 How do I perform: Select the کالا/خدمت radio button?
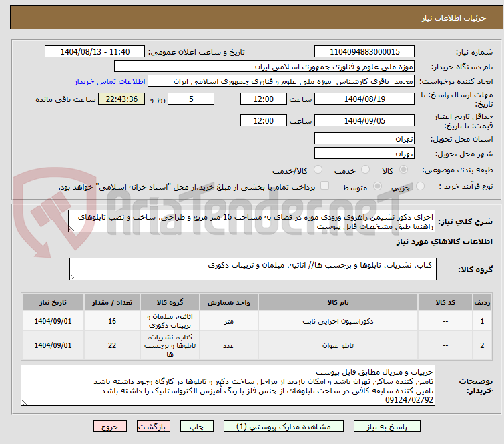[x=318, y=170]
